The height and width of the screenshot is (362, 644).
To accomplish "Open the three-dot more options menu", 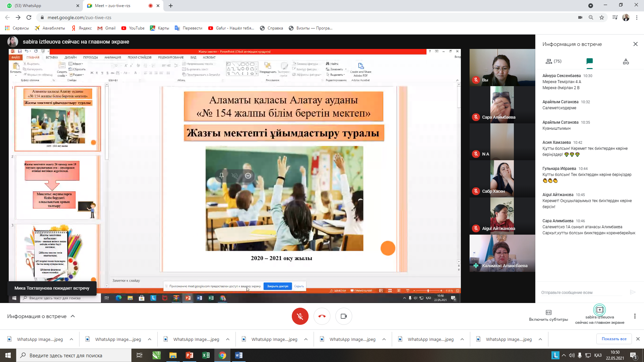I will tap(635, 316).
